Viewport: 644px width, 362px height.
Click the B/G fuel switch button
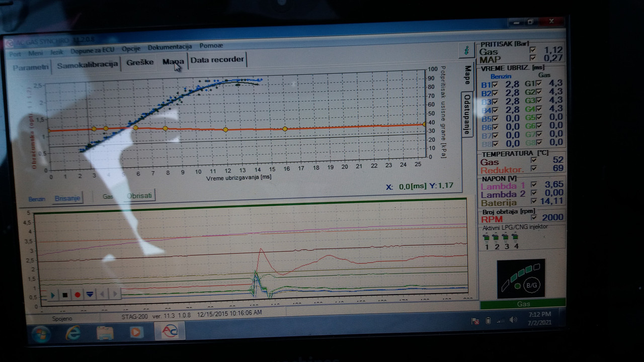(531, 285)
